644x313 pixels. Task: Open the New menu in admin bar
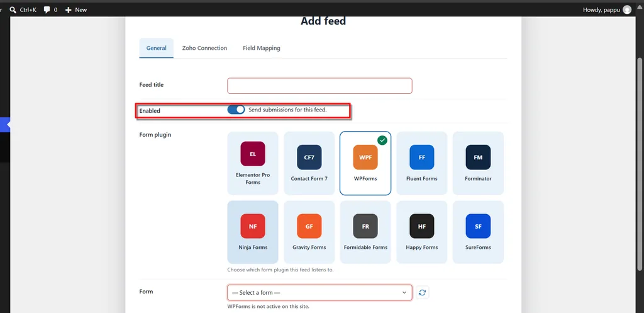(76, 9)
